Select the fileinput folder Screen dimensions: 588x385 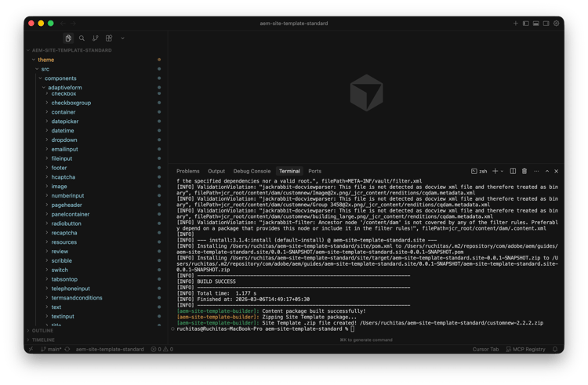point(96,158)
